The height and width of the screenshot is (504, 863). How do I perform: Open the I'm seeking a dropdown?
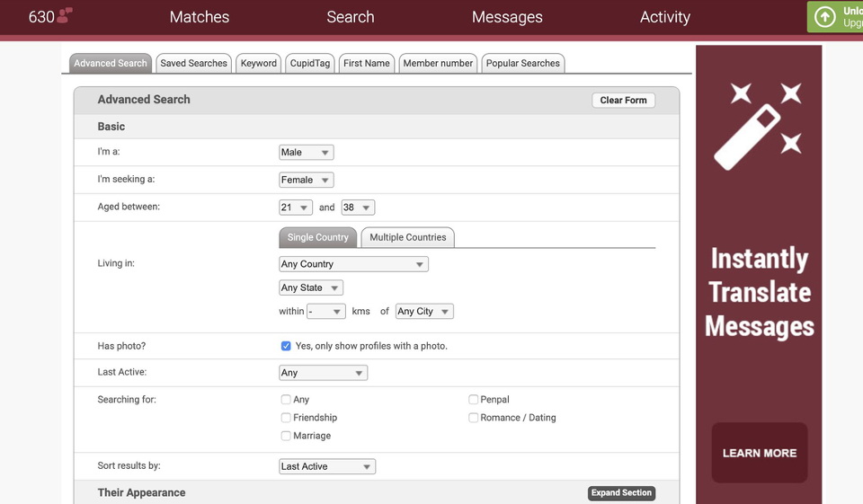click(x=306, y=180)
